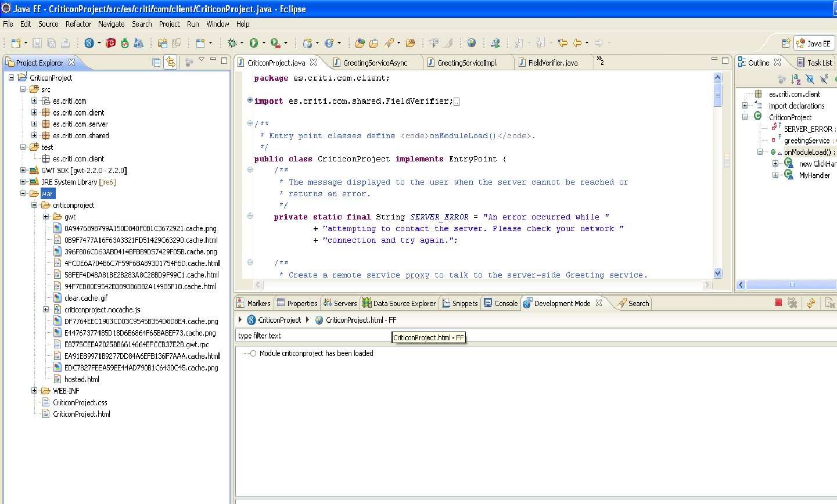Open the Project Explorer View Menu triangle
The image size is (837, 504).
(202, 60)
